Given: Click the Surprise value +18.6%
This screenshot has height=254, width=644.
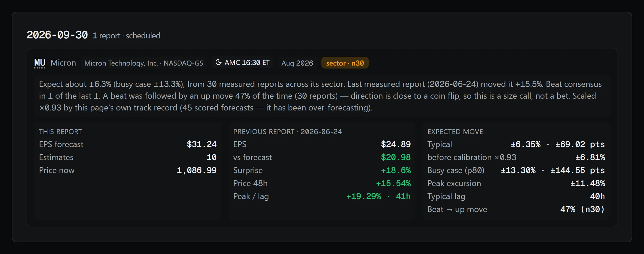Looking at the screenshot, I should 396,170.
